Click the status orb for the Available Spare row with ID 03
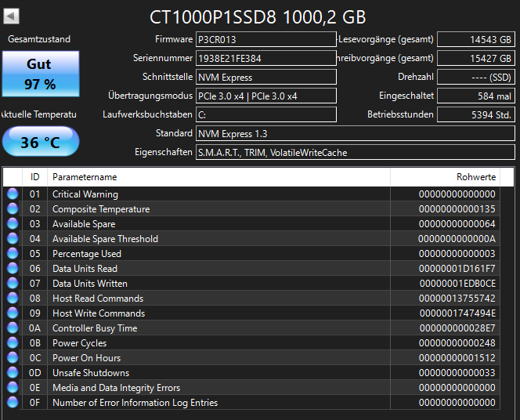This screenshot has height=420, width=520. (x=13, y=223)
